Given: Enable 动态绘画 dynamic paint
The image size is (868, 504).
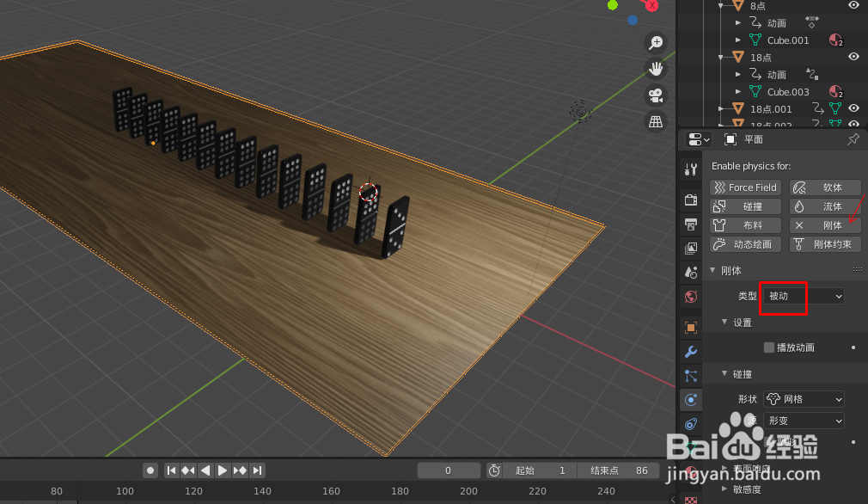Looking at the screenshot, I should pyautogui.click(x=744, y=243).
